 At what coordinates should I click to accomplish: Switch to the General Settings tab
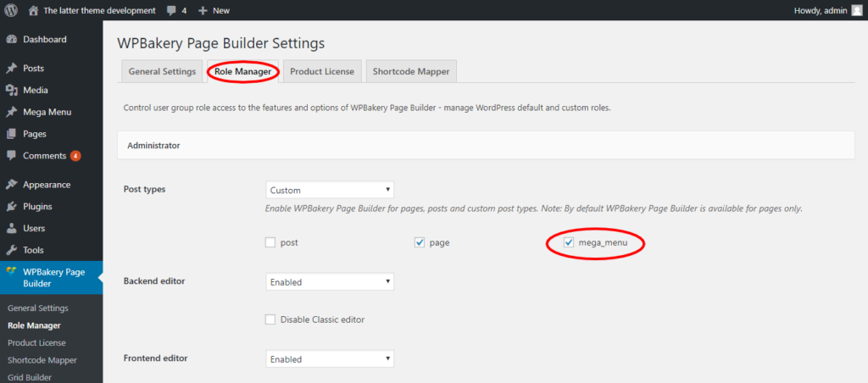pos(162,72)
